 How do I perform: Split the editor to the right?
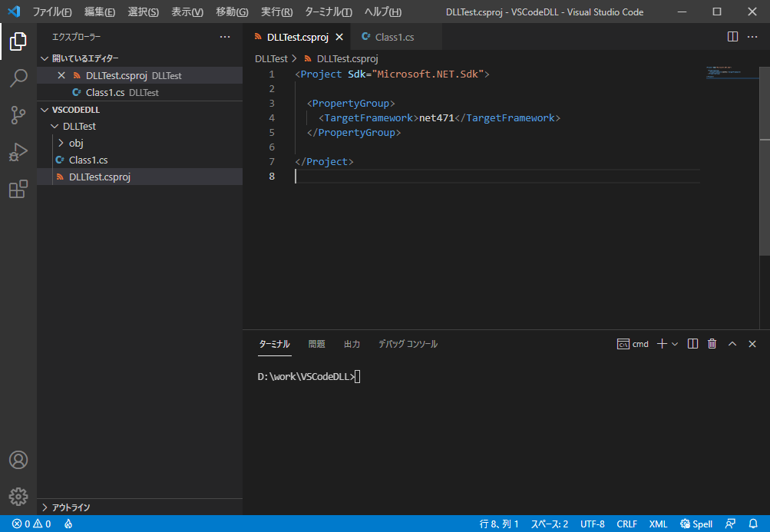[x=732, y=37]
